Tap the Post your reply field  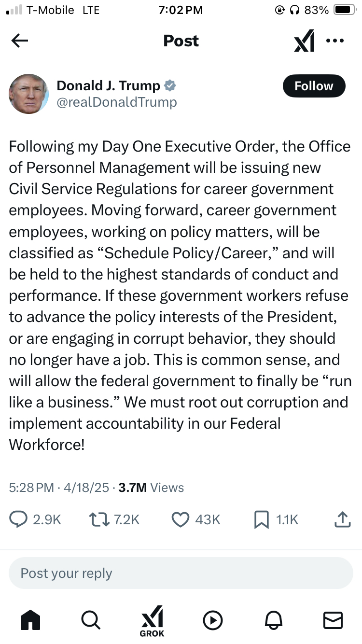[x=181, y=573]
